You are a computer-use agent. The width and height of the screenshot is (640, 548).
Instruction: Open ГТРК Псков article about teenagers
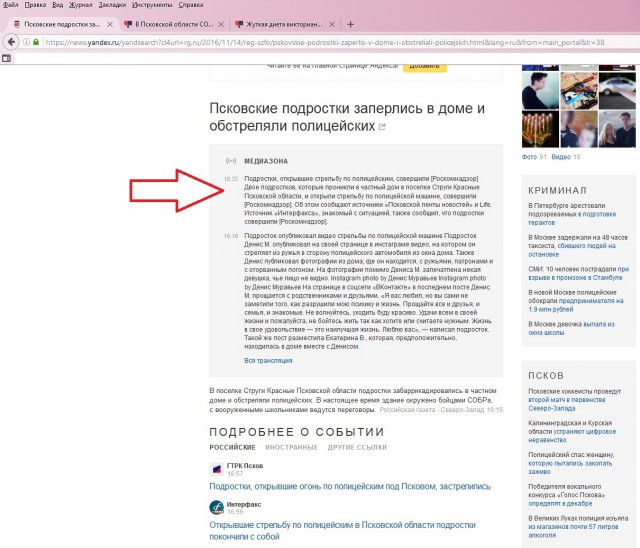point(350,486)
